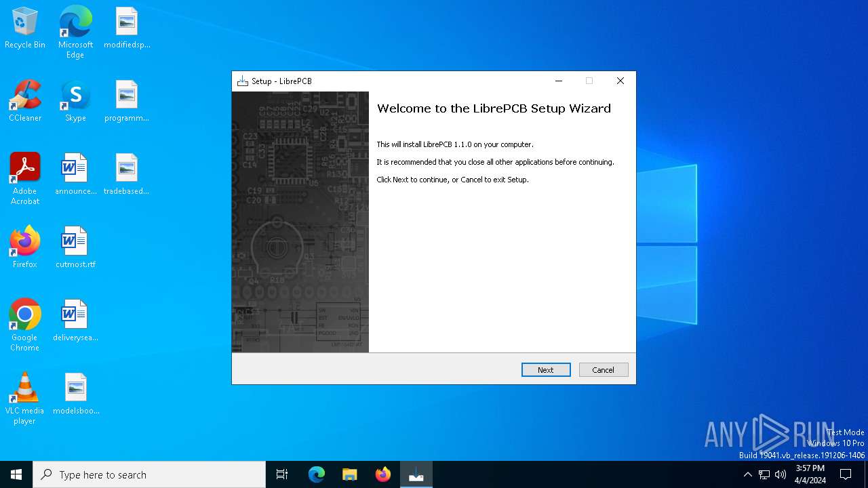Select the tradebased... image file
868x488 pixels.
pos(127,175)
